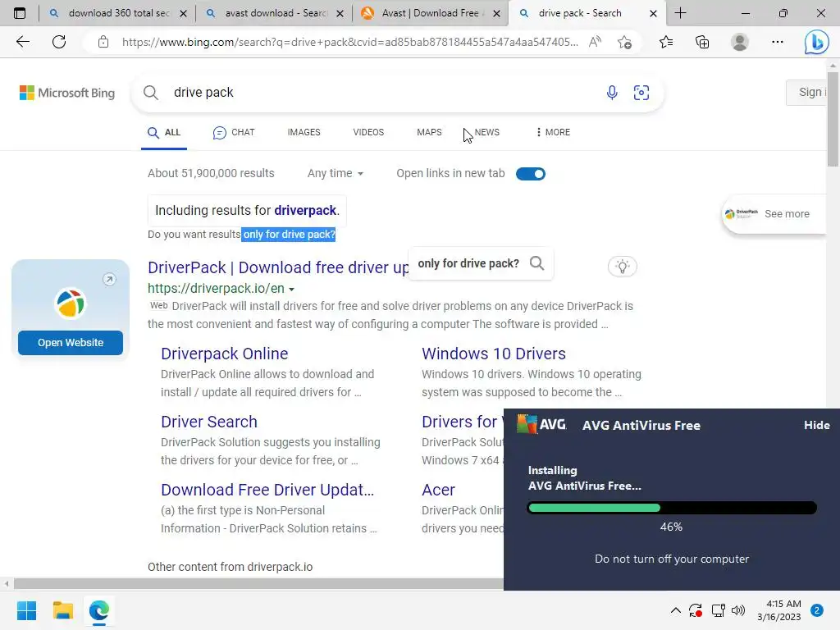Click the browser Back arrow
Image resolution: width=840 pixels, height=630 pixels.
point(22,42)
